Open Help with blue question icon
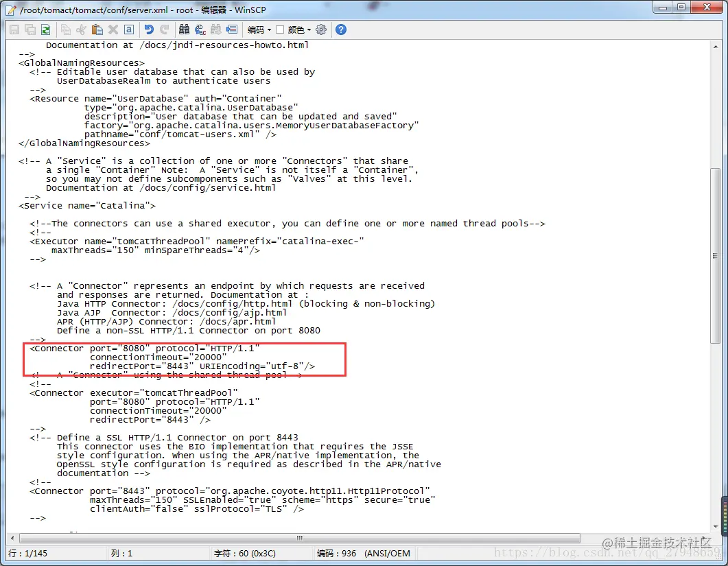 341,30
